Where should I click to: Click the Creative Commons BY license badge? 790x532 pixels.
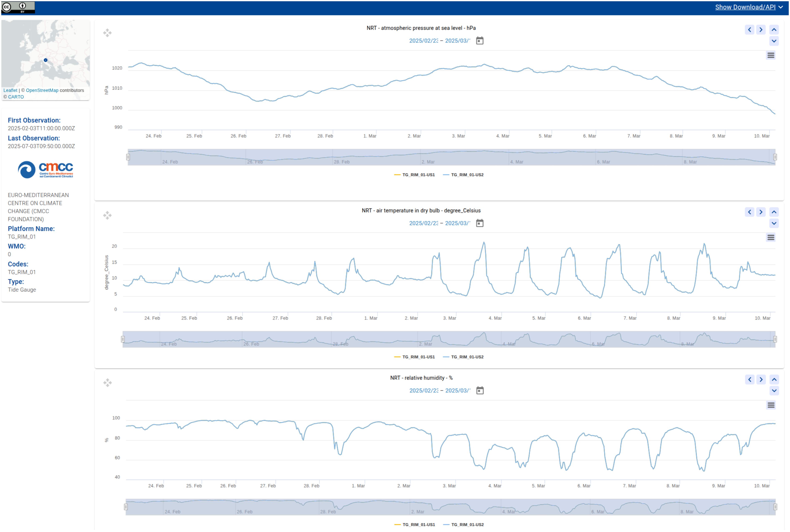point(18,7)
